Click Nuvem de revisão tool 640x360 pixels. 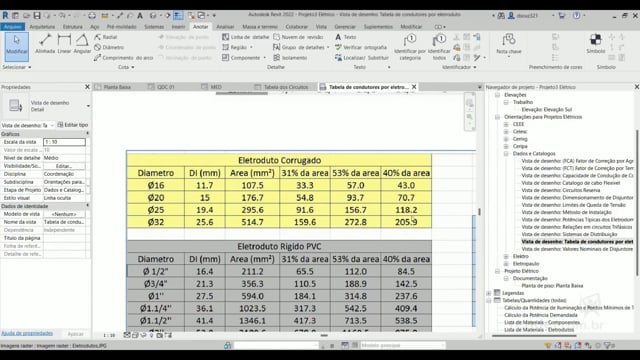298,37
